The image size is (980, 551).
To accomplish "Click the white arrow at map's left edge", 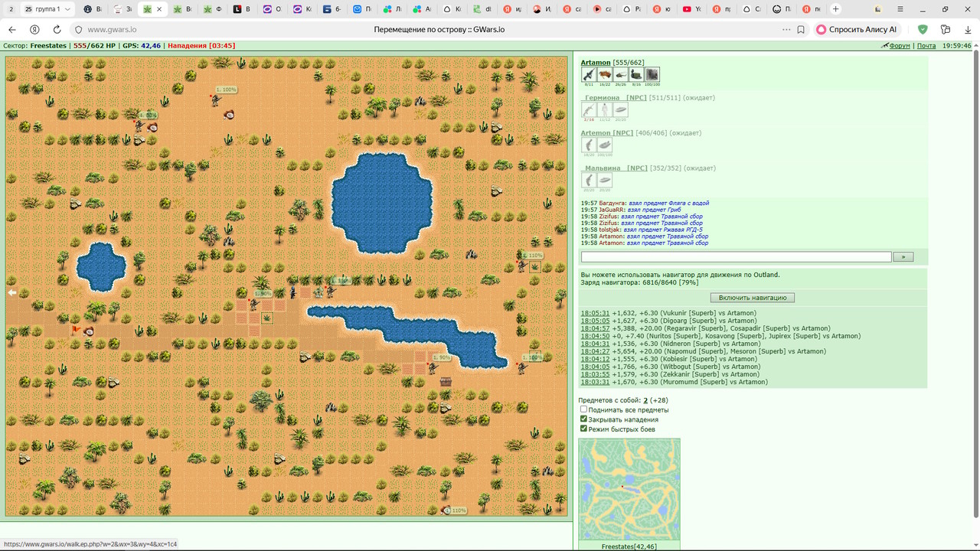I will click(x=12, y=292).
